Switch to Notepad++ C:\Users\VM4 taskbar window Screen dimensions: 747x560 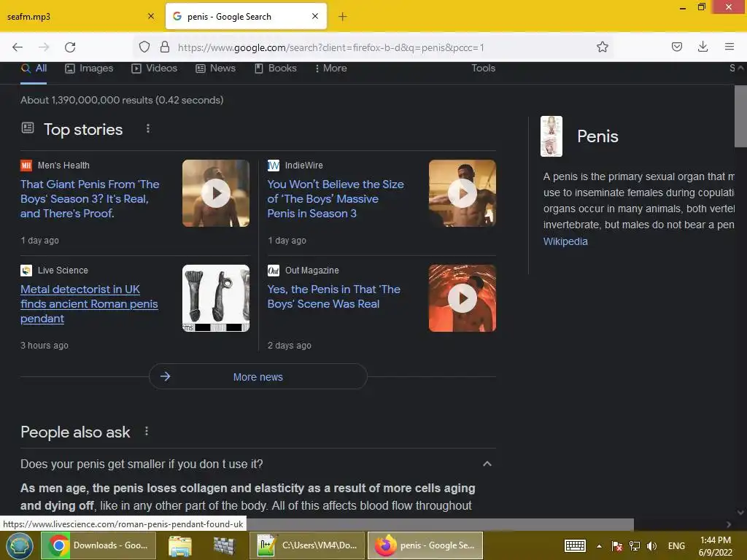(x=307, y=545)
